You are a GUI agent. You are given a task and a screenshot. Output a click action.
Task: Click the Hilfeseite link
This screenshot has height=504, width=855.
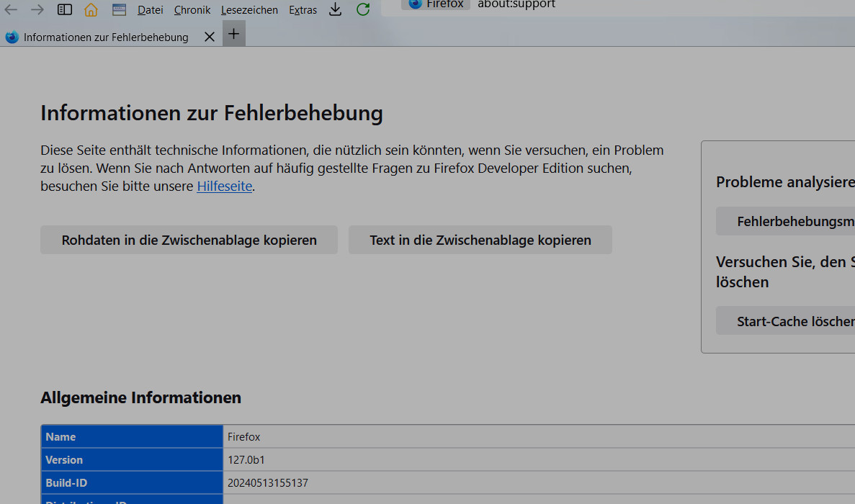coord(225,186)
